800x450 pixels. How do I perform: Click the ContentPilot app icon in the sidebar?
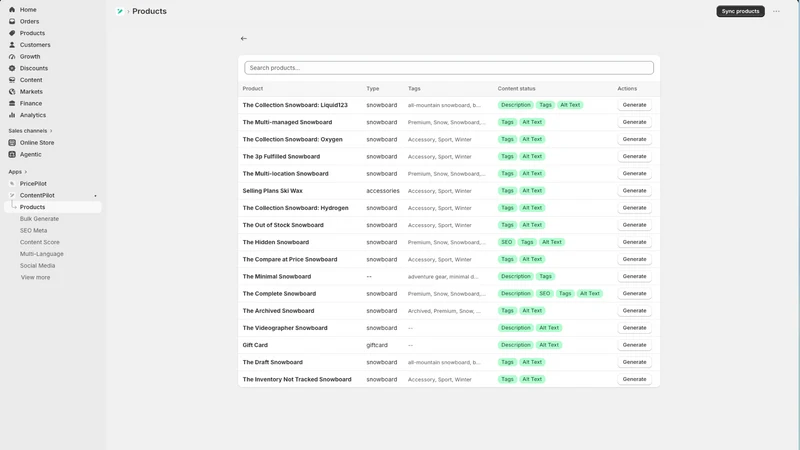click(x=12, y=195)
